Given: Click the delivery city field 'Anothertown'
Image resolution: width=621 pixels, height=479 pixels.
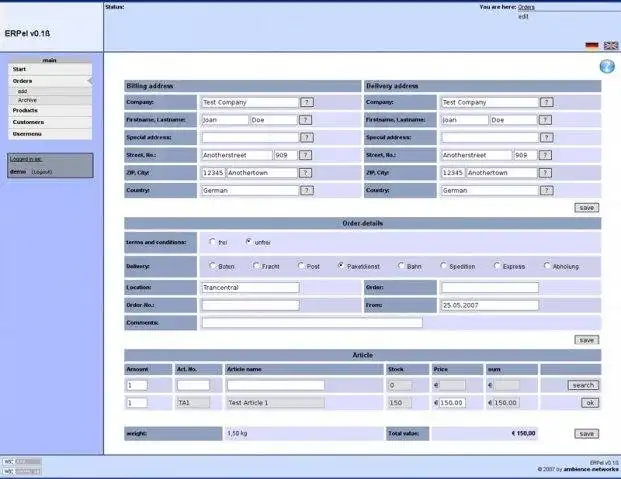Looking at the screenshot, I should 502,173.
